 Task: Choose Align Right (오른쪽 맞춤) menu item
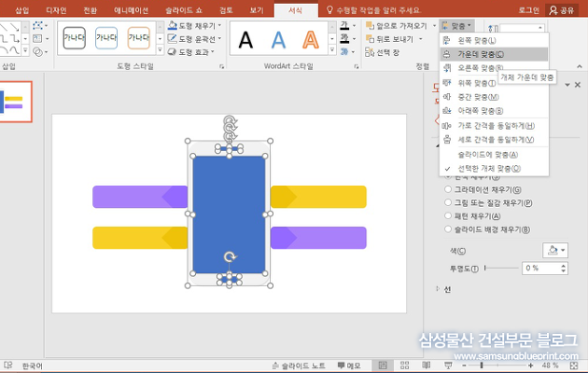click(494, 68)
